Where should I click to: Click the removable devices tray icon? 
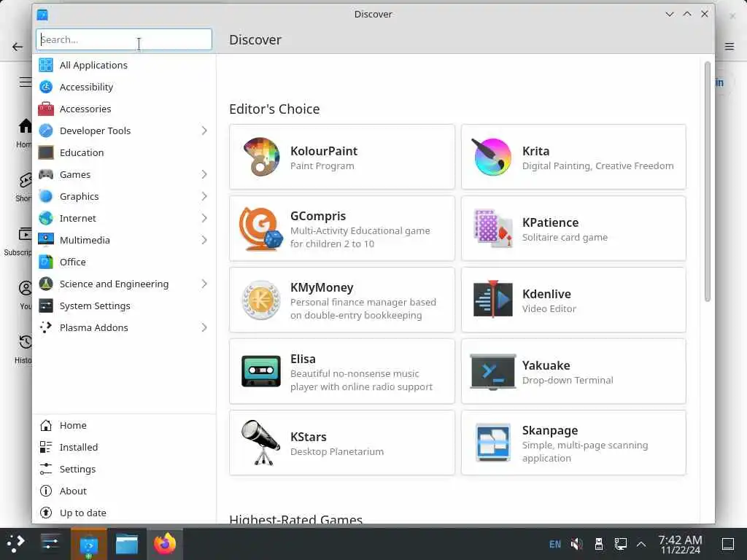599,544
